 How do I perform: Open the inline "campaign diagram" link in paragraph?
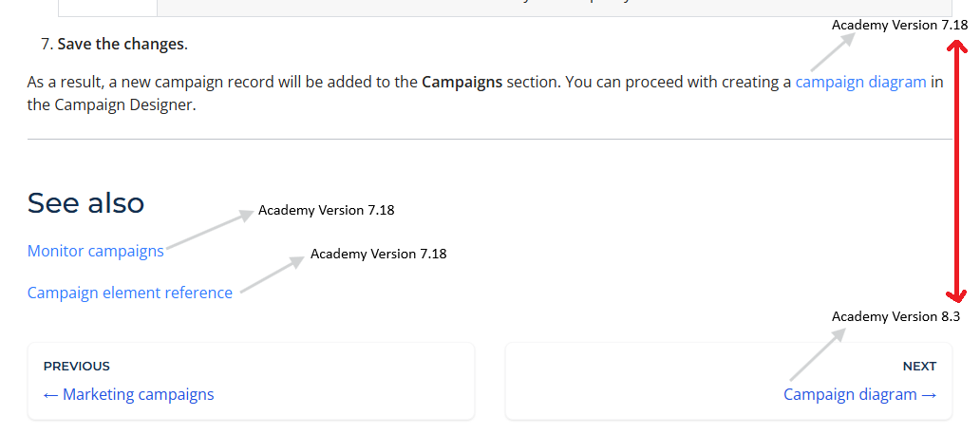click(x=860, y=82)
